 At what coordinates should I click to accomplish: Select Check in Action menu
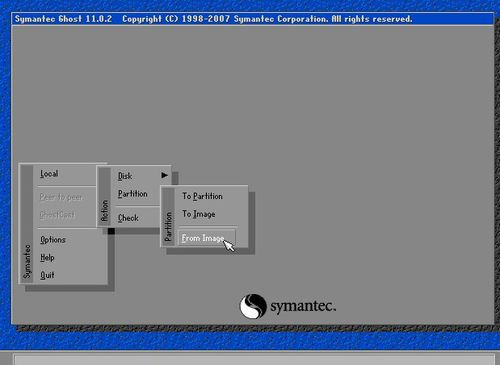pos(128,218)
